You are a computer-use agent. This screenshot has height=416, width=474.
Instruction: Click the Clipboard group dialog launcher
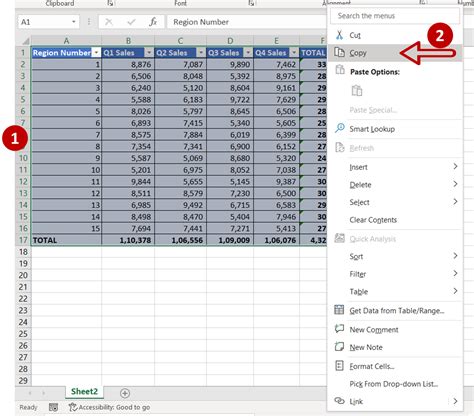110,3
